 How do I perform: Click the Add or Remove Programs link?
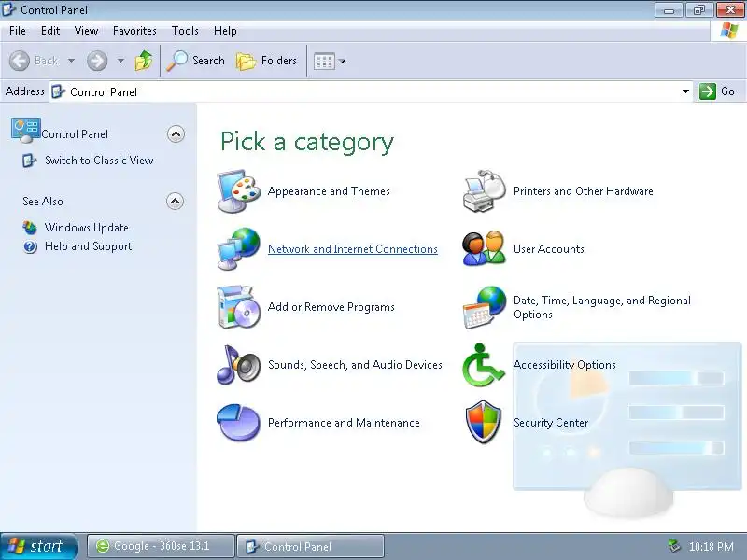click(331, 307)
